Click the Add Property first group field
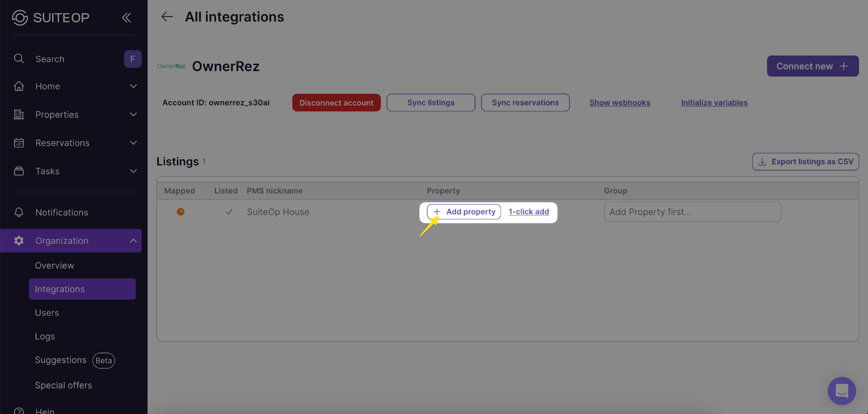Image resolution: width=868 pixels, height=414 pixels. click(692, 212)
